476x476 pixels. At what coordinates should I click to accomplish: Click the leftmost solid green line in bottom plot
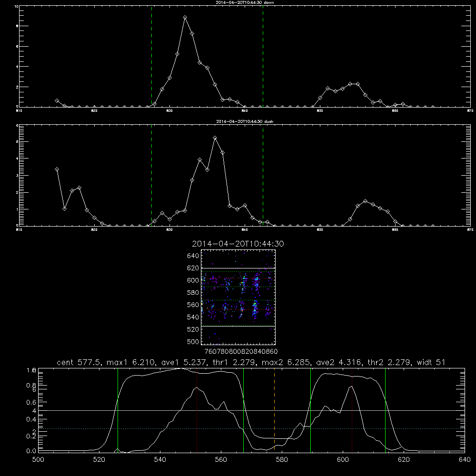click(118, 410)
